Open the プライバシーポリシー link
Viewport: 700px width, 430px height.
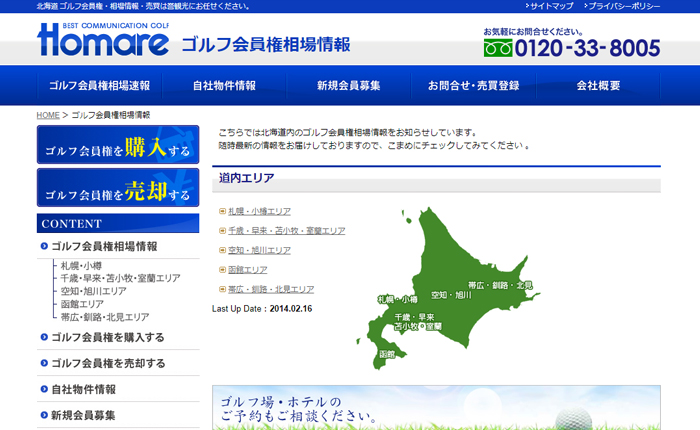[623, 6]
